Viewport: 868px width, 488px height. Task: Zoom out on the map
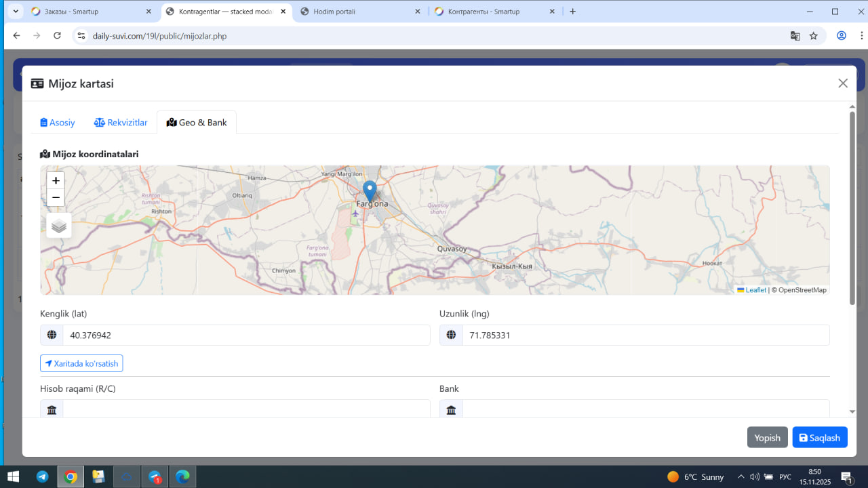pos(56,198)
